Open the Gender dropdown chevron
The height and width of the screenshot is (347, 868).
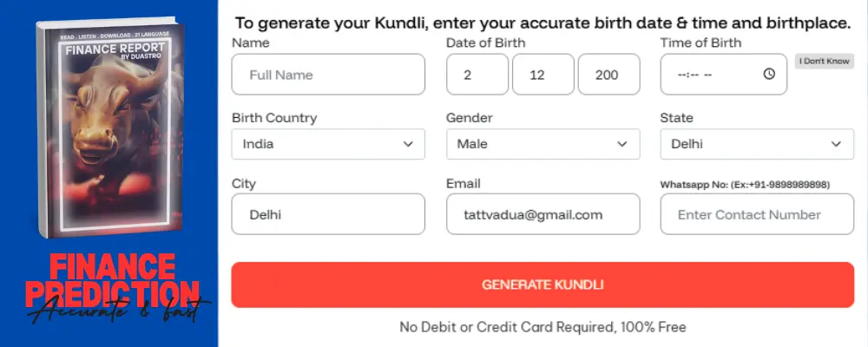click(x=621, y=144)
